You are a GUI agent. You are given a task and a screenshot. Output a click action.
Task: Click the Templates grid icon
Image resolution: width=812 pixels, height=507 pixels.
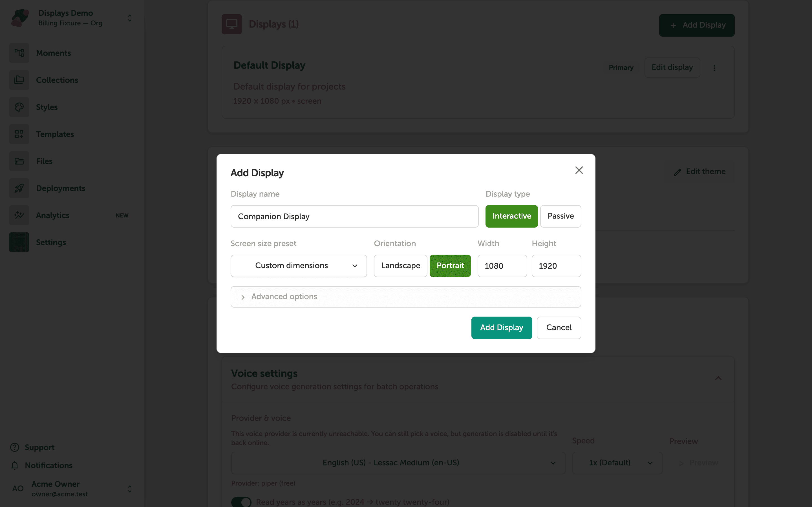(19, 134)
